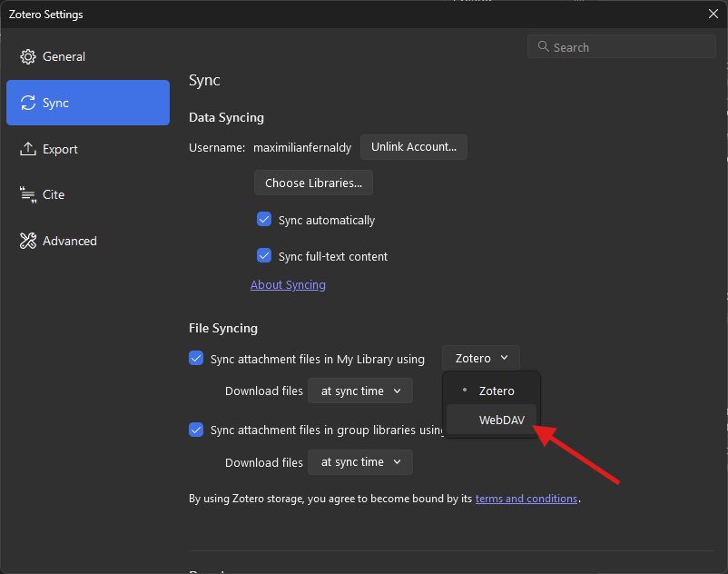Select WebDAV from the storage dropdown
This screenshot has height=574, width=728.
coord(502,420)
